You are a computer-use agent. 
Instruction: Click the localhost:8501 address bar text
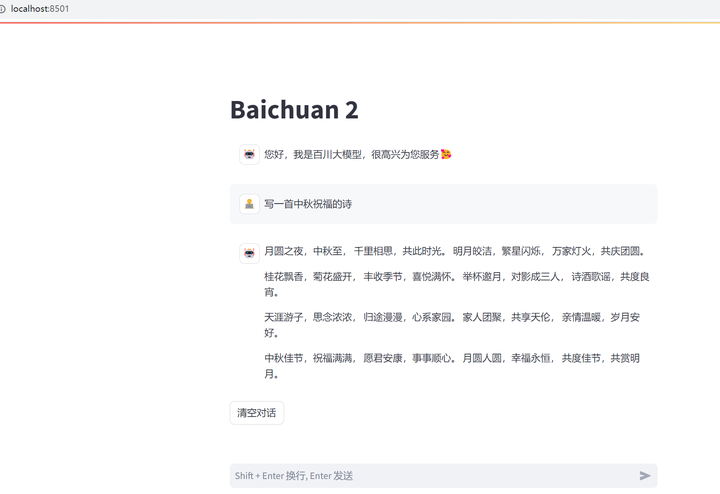point(40,9)
